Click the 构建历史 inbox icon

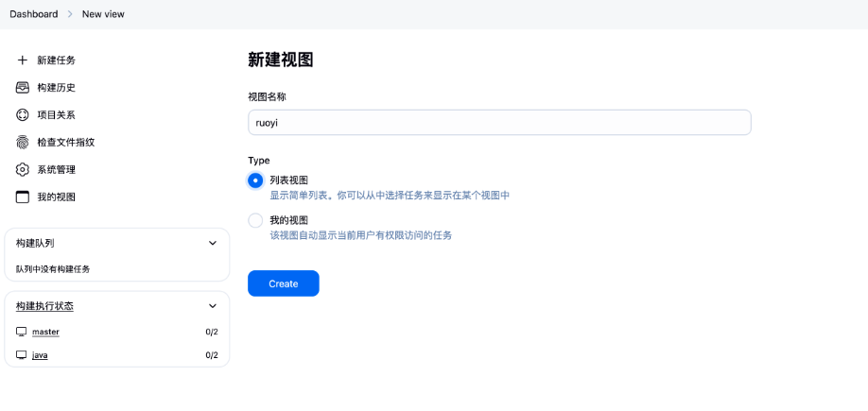[23, 88]
